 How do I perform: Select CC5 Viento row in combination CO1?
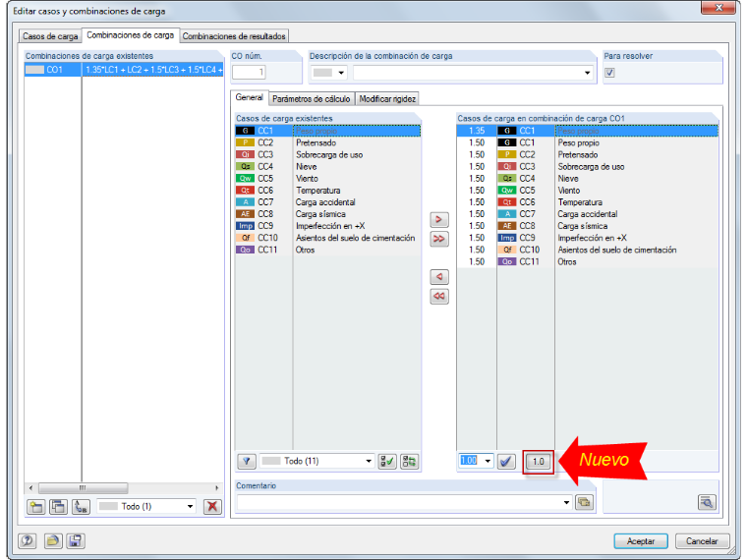click(588, 190)
